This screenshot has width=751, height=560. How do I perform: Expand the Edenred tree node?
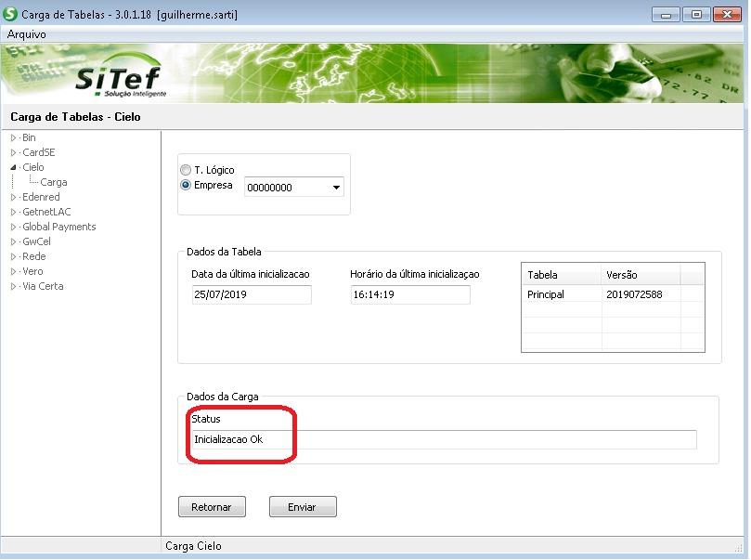click(13, 198)
